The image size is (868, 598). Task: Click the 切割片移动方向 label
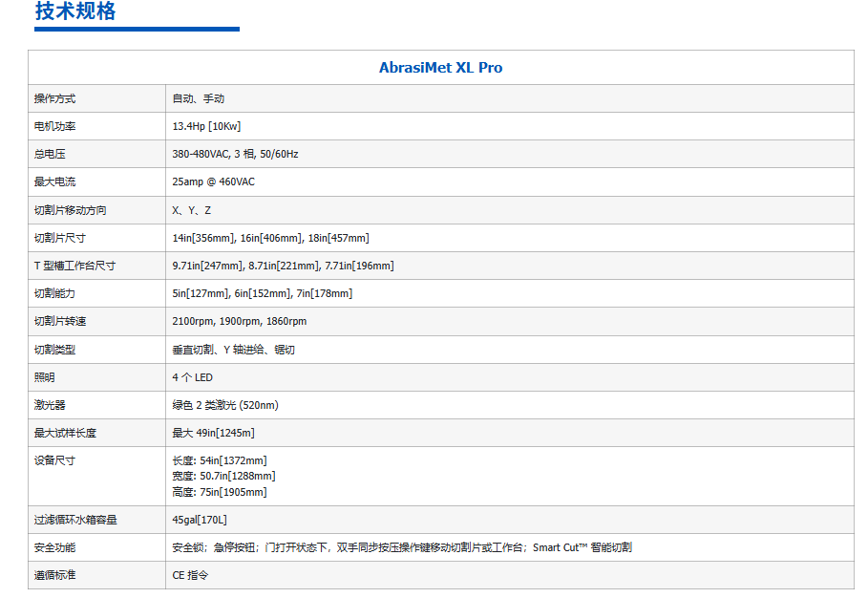coord(71,210)
